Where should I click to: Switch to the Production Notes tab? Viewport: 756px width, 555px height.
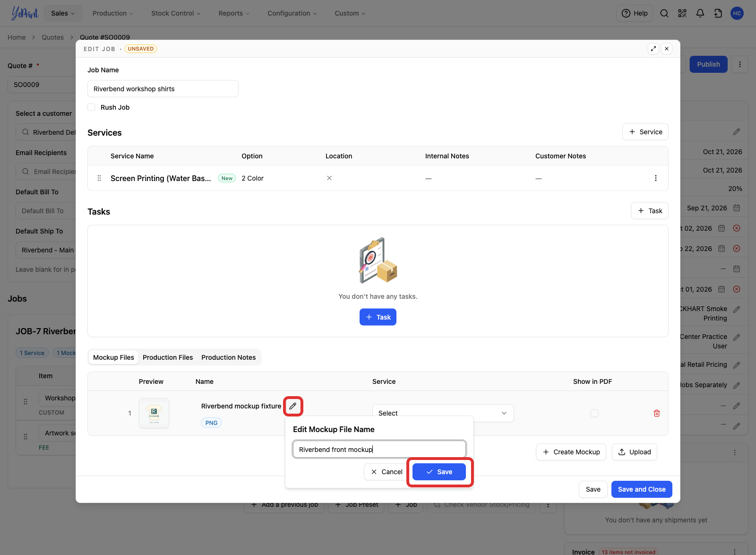point(229,357)
